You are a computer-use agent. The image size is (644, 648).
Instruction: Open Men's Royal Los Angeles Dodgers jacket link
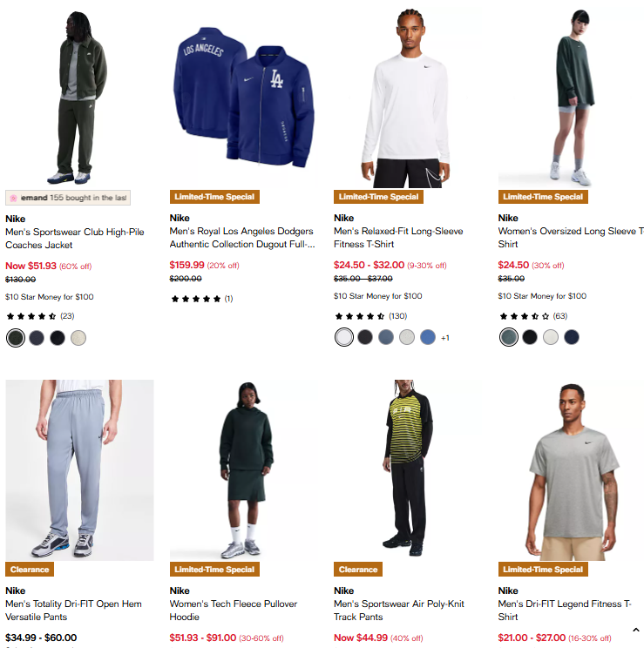[x=242, y=238]
